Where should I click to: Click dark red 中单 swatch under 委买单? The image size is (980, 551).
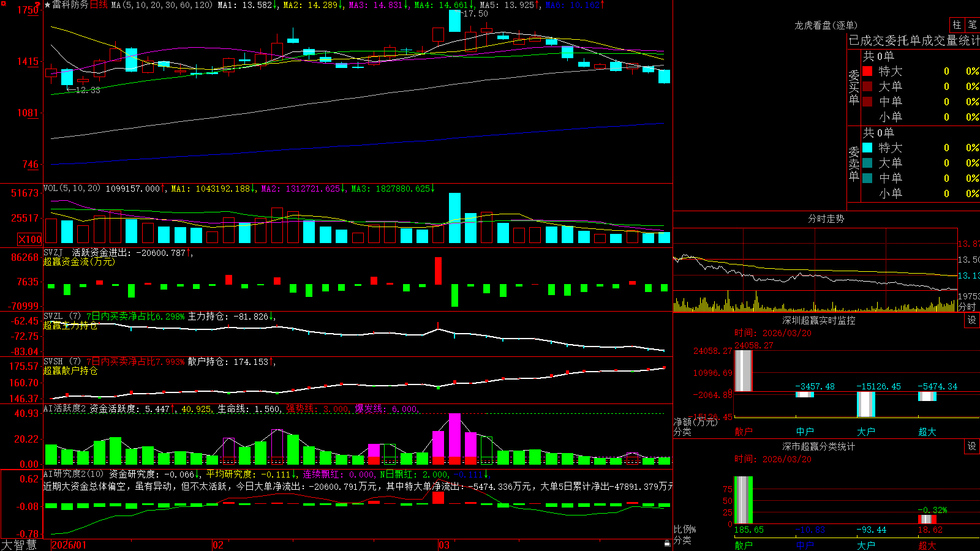tap(867, 101)
